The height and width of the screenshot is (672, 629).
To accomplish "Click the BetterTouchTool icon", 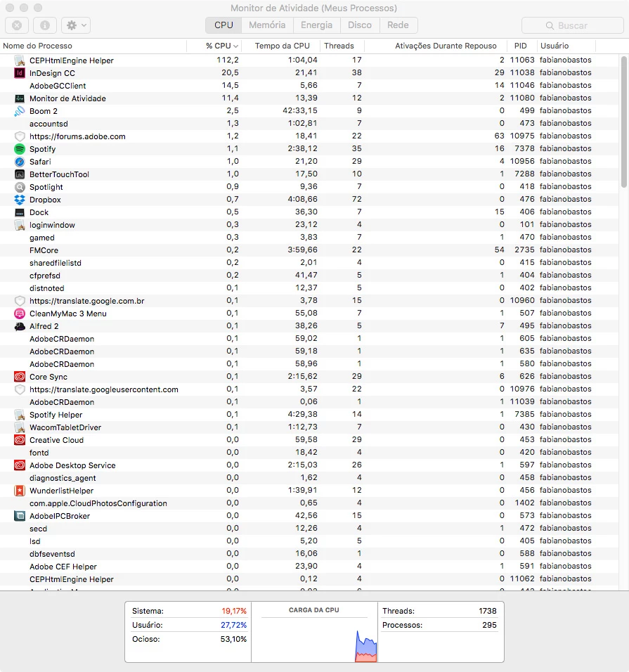I will pos(19,174).
